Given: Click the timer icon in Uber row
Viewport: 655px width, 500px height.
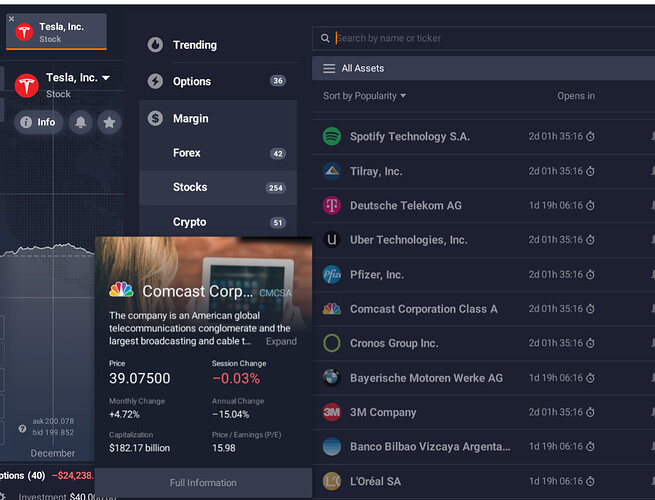Looking at the screenshot, I should 590,239.
